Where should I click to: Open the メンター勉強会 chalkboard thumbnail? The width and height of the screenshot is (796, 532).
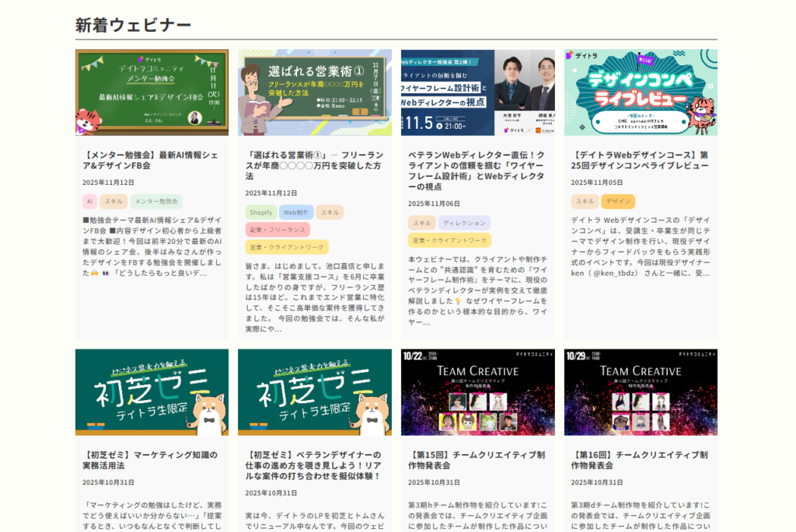pyautogui.click(x=152, y=92)
